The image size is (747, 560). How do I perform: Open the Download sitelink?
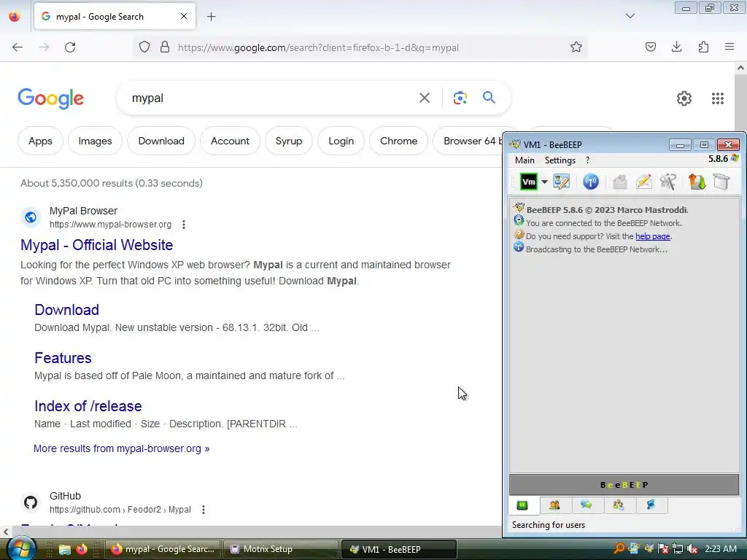(66, 309)
